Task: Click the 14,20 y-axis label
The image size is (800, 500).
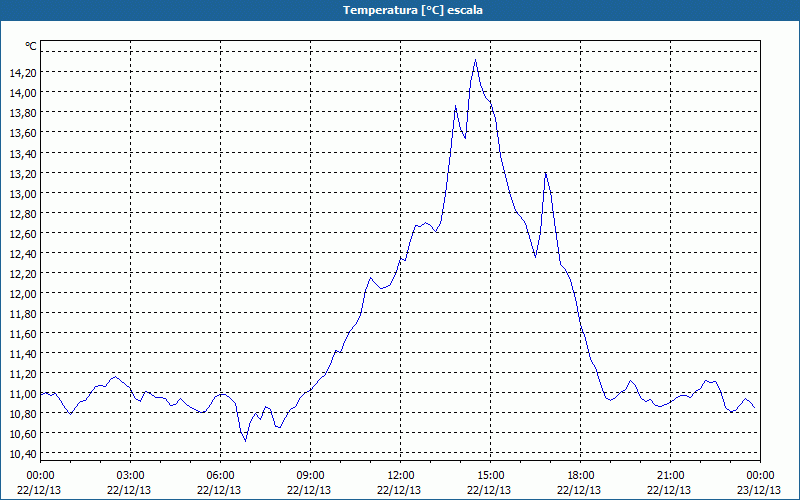Action: [x=23, y=72]
